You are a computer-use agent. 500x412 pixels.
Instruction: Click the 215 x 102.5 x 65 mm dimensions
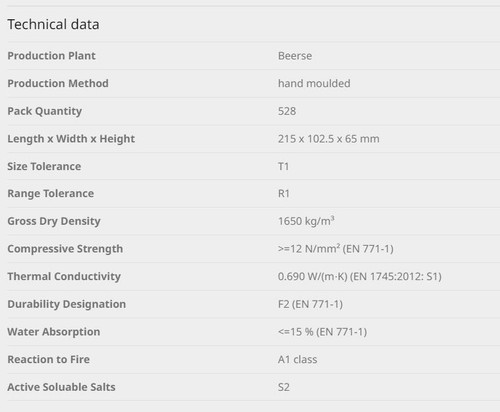point(329,139)
